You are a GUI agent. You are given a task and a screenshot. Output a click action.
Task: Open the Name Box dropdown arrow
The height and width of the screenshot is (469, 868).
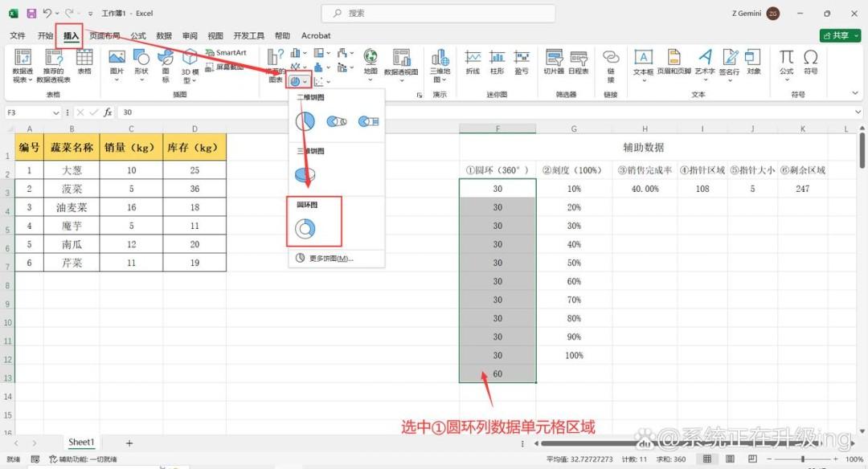point(56,112)
